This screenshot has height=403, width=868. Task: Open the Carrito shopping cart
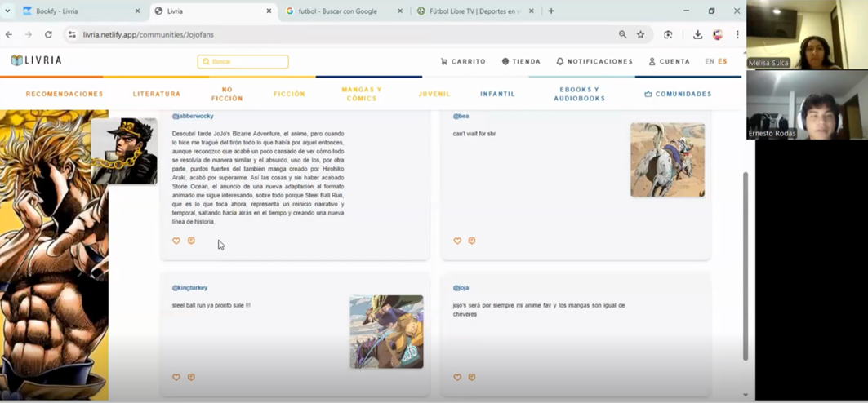[463, 61]
